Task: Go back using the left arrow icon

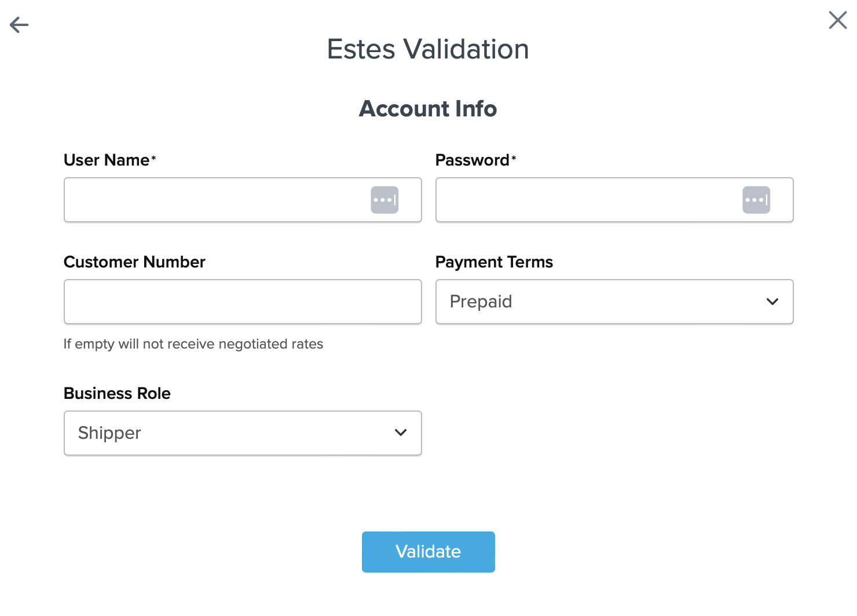Action: pos(19,25)
